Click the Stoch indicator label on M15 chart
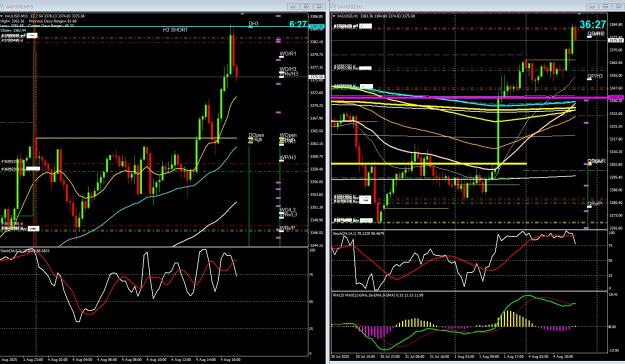This screenshot has height=364, width=625. pyautogui.click(x=25, y=251)
